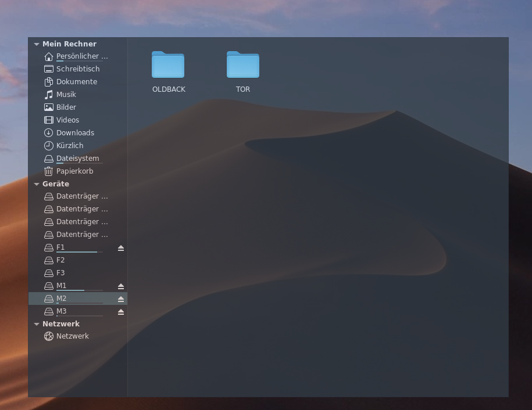
Task: Click the Kürzlich clock icon
Action: [48, 146]
